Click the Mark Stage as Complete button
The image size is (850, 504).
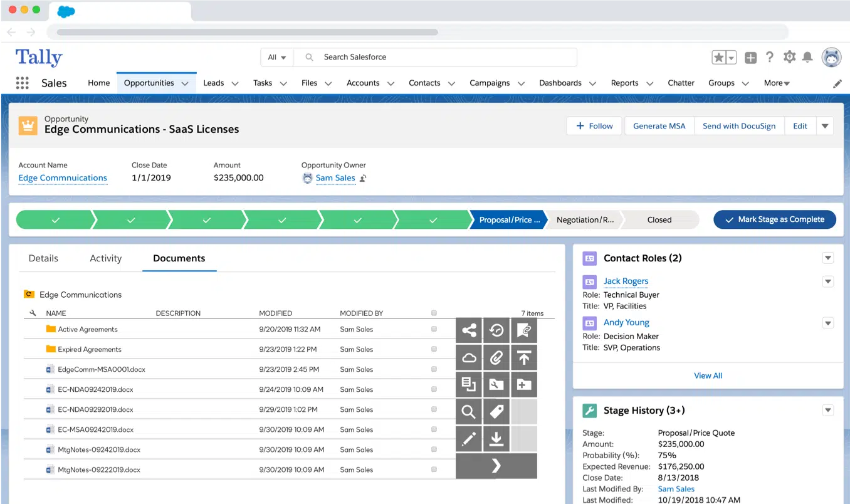pos(775,219)
